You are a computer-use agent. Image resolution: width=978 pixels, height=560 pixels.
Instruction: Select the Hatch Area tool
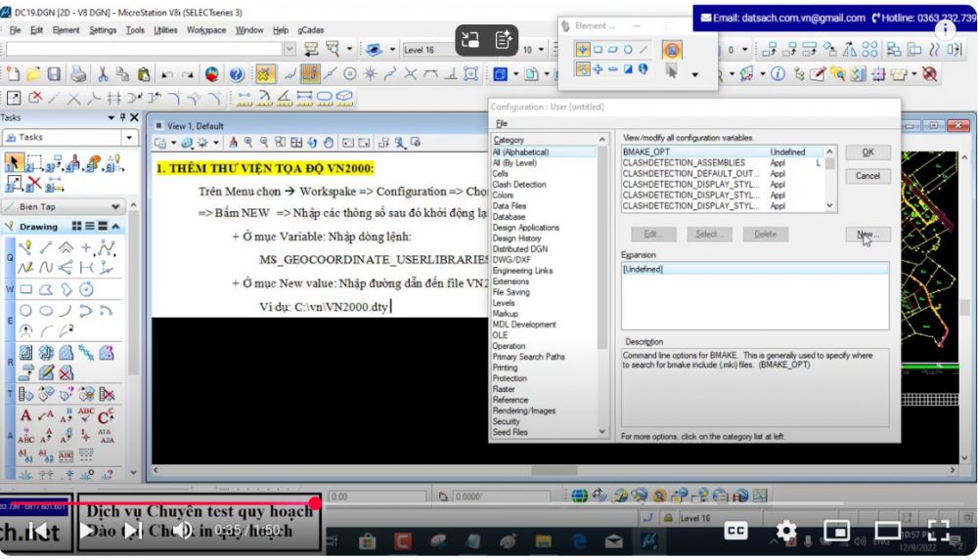point(25,353)
